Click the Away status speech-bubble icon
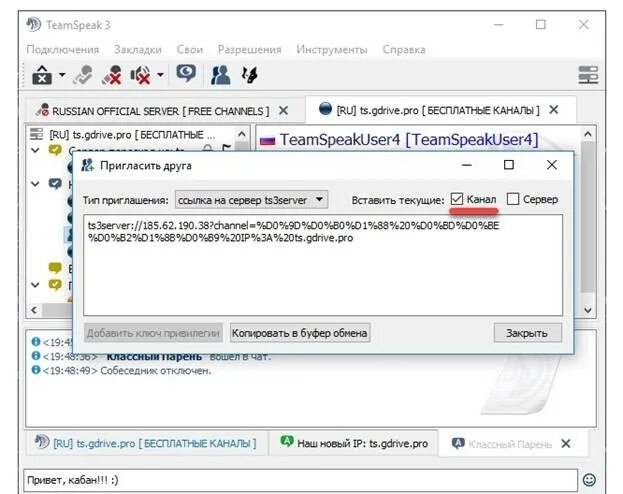This screenshot has width=623, height=494. coord(186,74)
